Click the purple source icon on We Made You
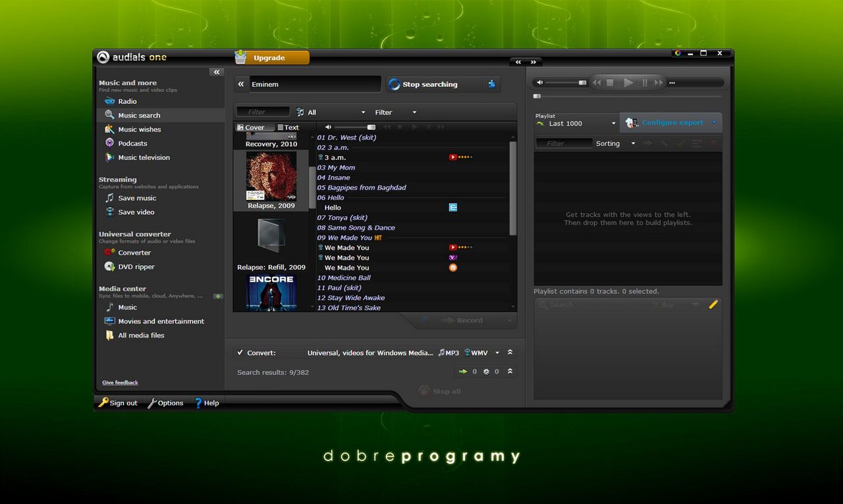843x504 pixels. pos(453,258)
